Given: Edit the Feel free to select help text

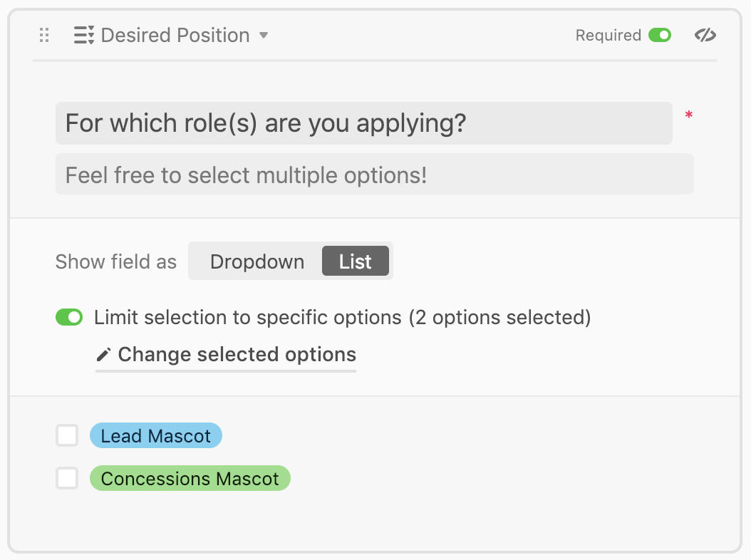Looking at the screenshot, I should point(375,175).
